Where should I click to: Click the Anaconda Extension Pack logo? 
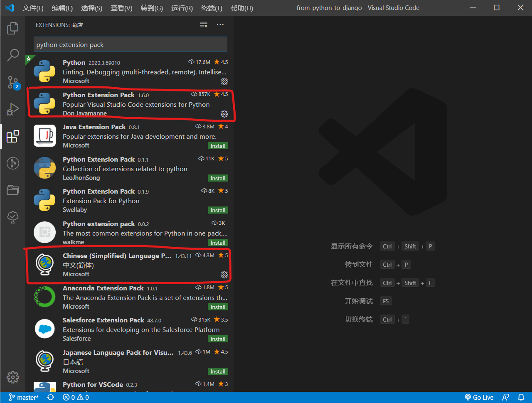(44, 297)
